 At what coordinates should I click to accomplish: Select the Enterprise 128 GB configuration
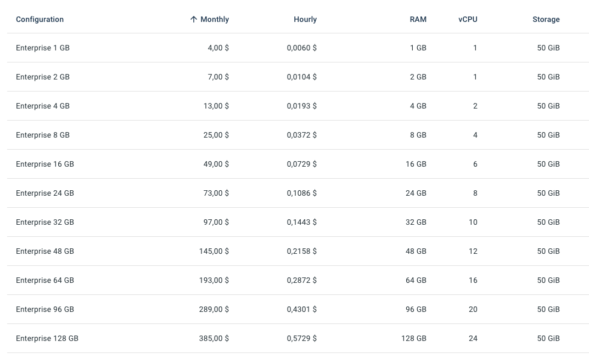pos(47,338)
